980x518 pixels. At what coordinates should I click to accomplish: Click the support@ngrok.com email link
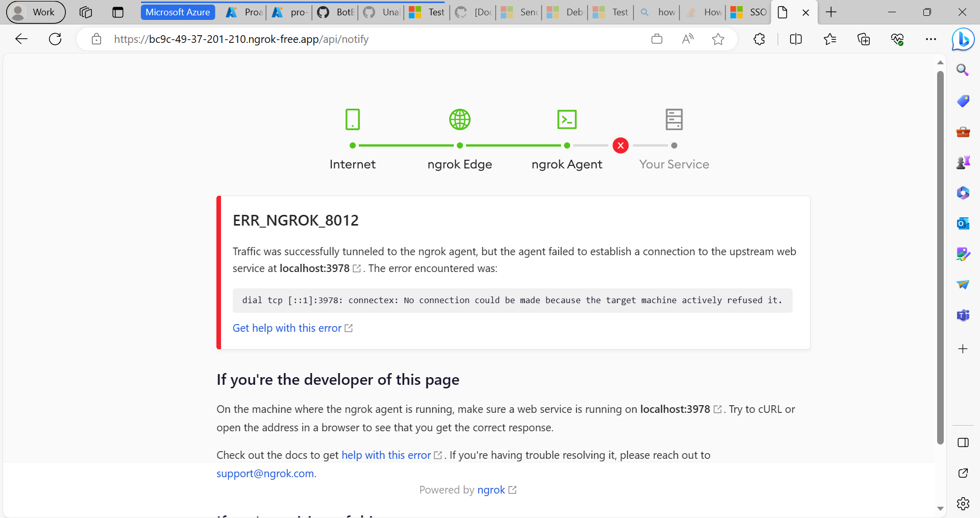click(265, 473)
